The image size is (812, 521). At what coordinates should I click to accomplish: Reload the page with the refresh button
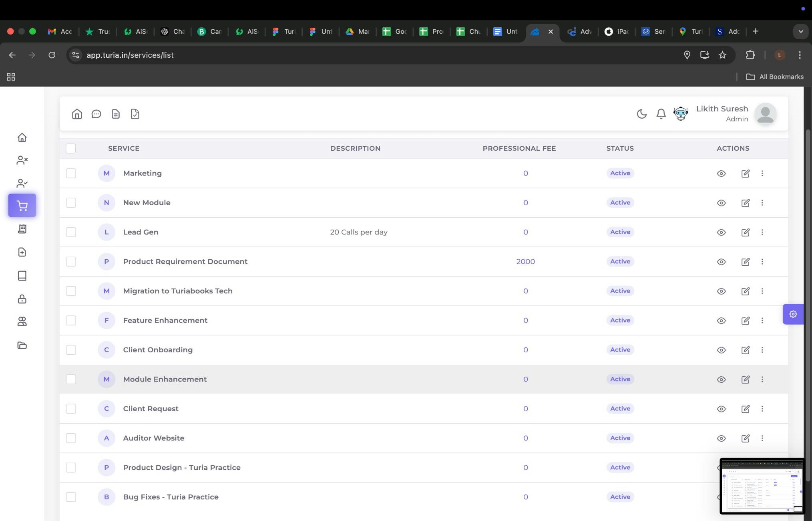click(52, 55)
